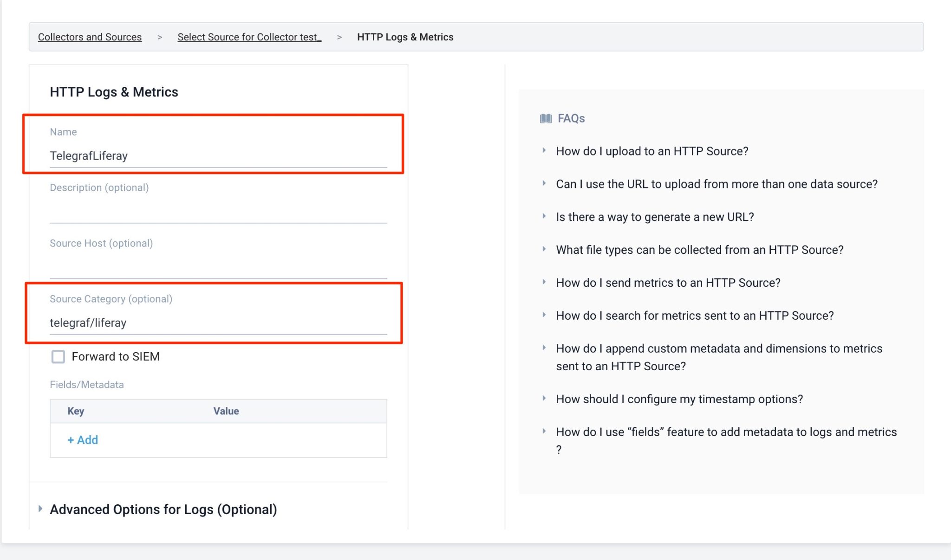
Task: Expand FAQ on configuring timestamp options
Action: click(x=679, y=399)
